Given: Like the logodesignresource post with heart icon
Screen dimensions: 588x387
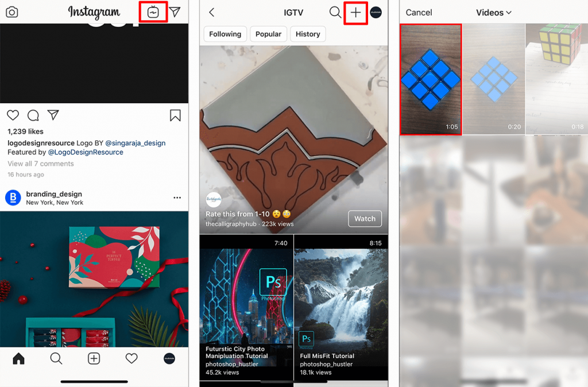Looking at the screenshot, I should point(13,115).
